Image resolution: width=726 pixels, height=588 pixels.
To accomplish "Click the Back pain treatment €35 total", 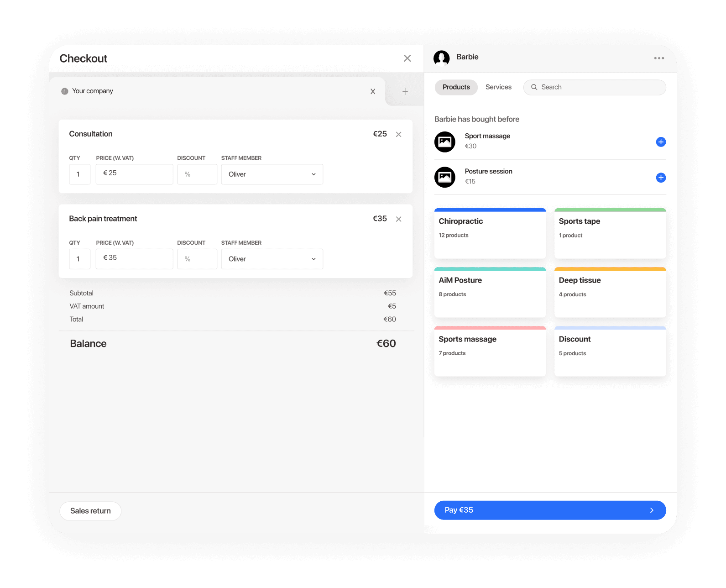I will pos(380,219).
